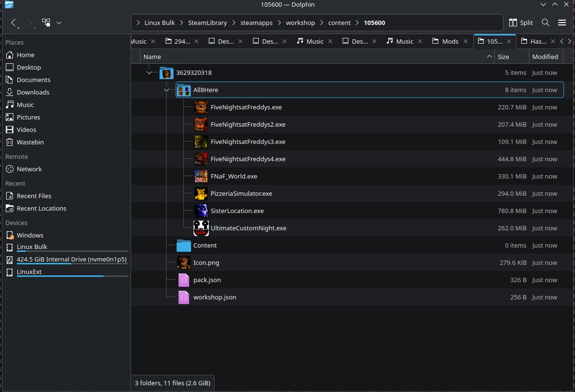Click SteamLibrary in breadcrumb
Screen dimensions: 575x392
[x=207, y=23]
